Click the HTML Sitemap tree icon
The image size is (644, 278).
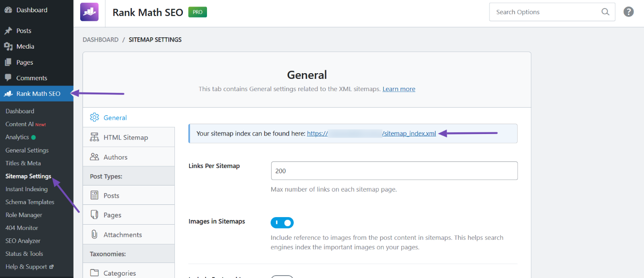click(x=94, y=137)
